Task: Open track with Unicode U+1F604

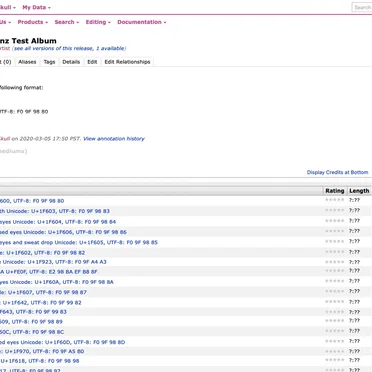Action: tap(58, 222)
